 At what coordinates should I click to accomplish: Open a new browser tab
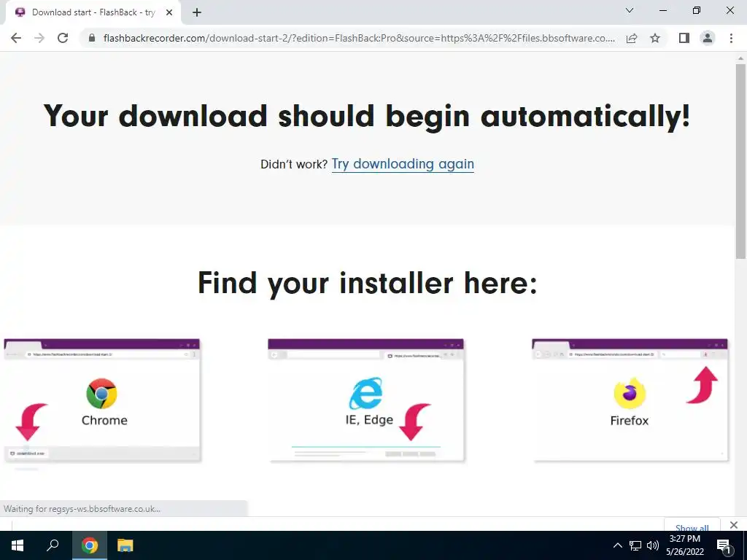(x=197, y=12)
